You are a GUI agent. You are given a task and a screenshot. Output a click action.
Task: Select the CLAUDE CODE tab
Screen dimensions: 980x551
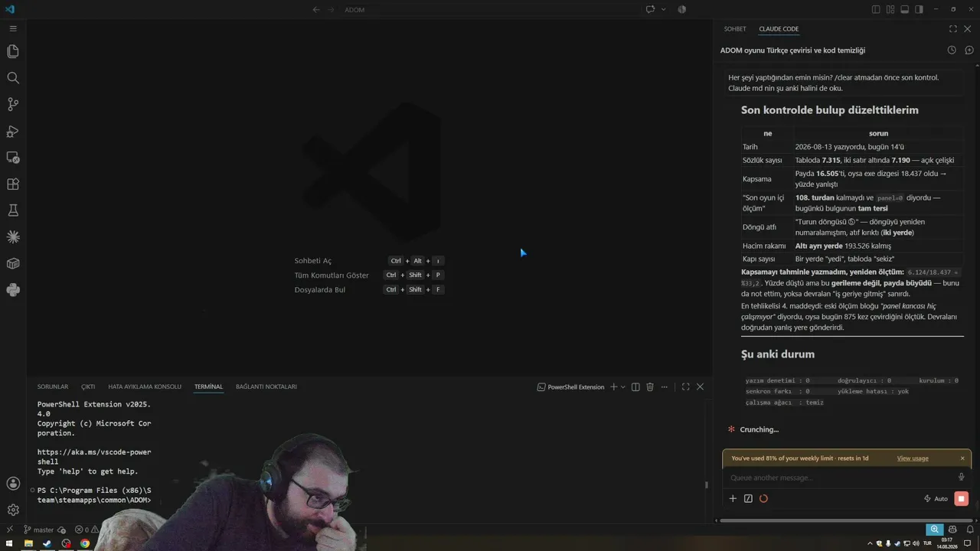pyautogui.click(x=779, y=29)
